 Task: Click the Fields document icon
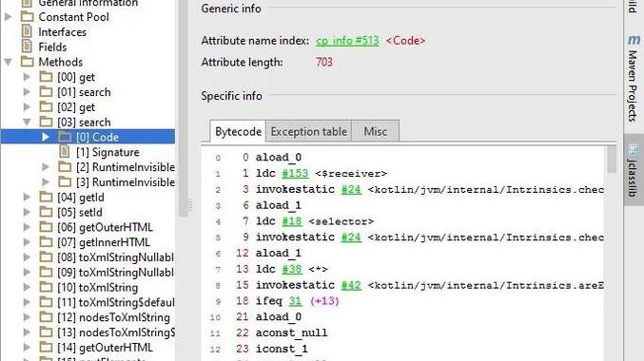pos(27,47)
